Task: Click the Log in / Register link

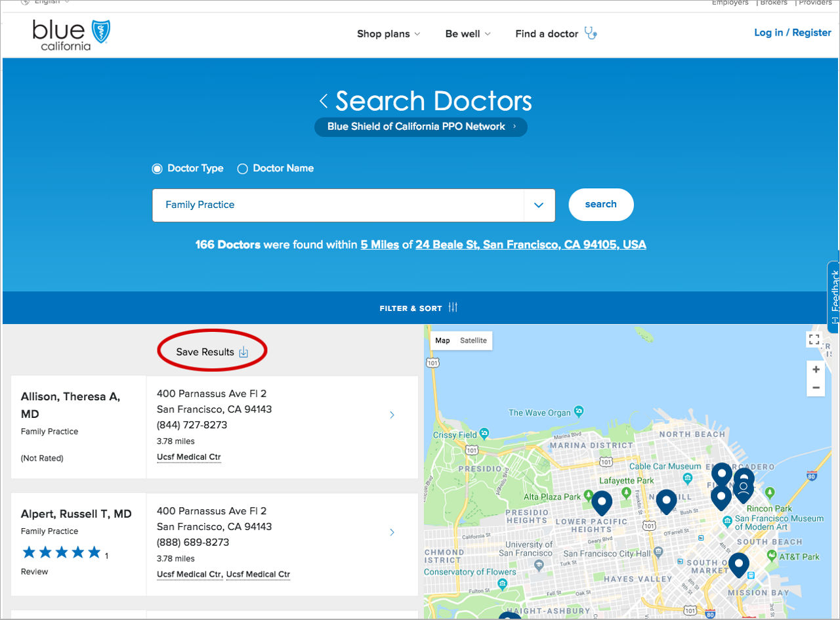Action: click(792, 33)
